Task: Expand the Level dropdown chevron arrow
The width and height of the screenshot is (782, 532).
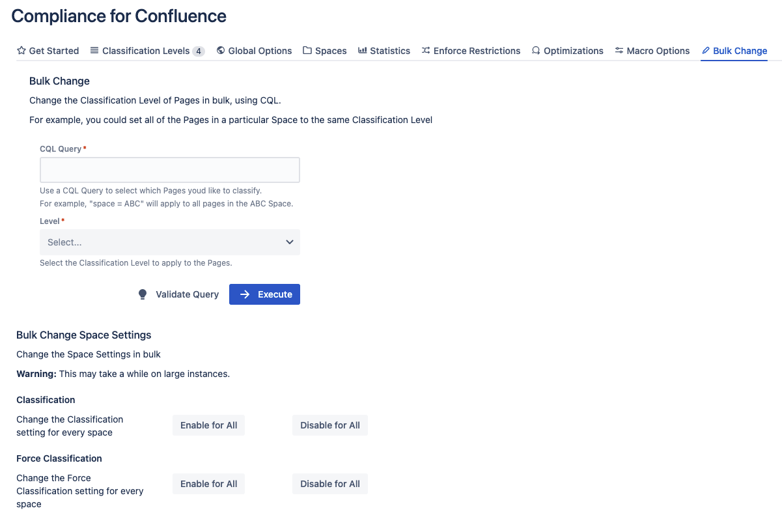Action: tap(290, 242)
